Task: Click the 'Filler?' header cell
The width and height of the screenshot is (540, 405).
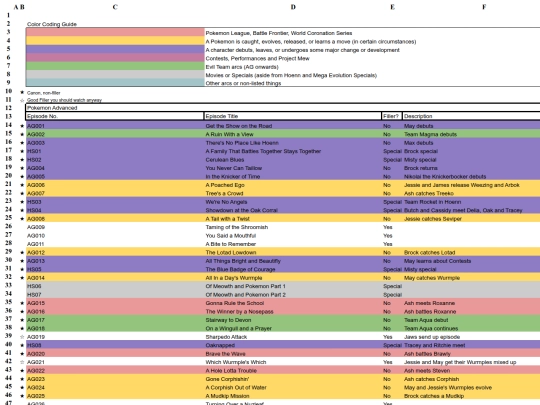Action: pyautogui.click(x=392, y=116)
